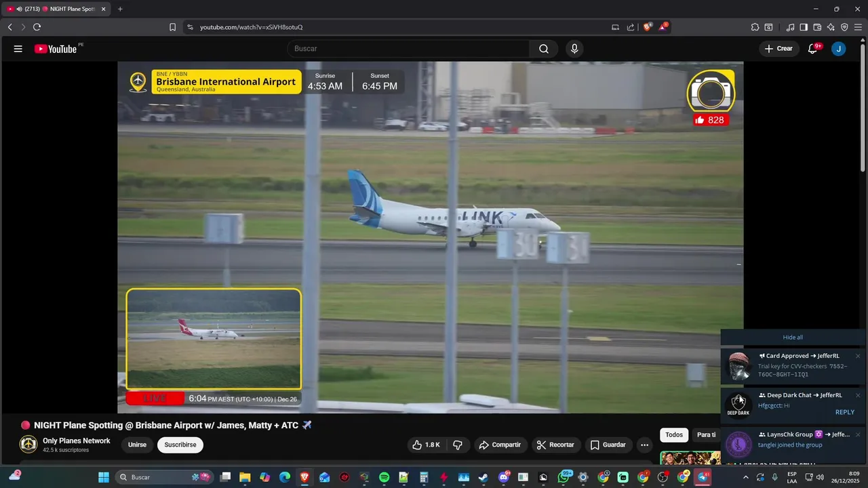
Task: Open browser extensions puzzle icon
Action: click(755, 27)
